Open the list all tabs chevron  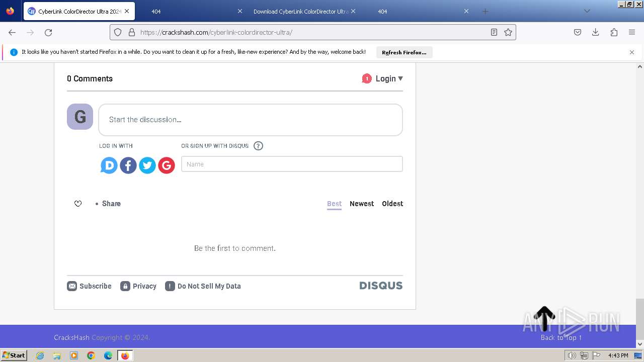[x=587, y=11]
